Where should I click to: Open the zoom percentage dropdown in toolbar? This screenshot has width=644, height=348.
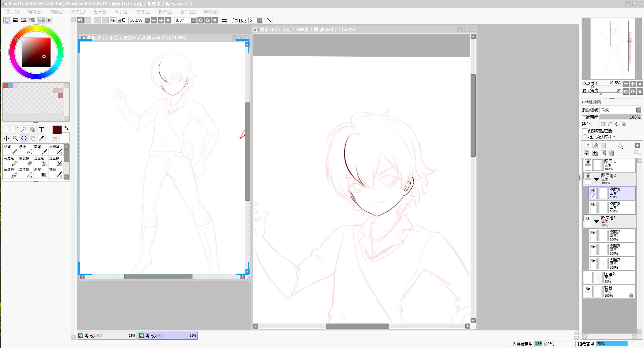147,20
